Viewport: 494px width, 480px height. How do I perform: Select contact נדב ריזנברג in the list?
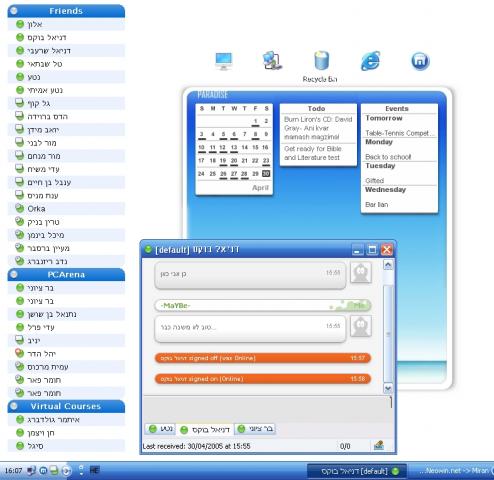tap(66, 261)
